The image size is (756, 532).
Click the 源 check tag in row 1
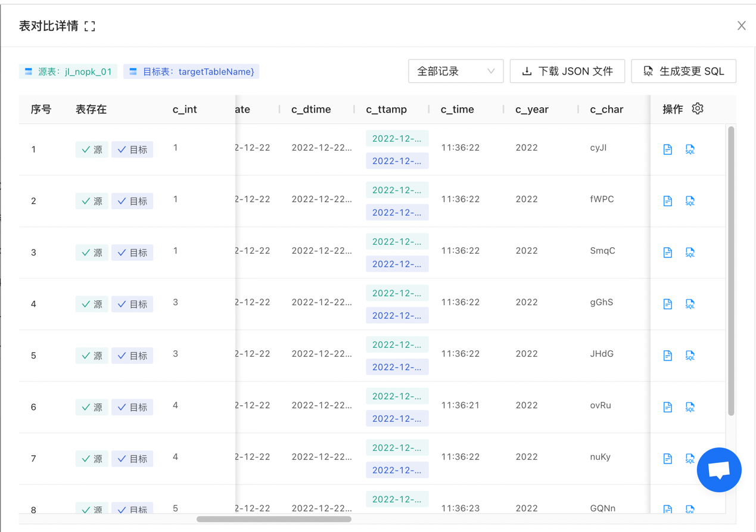pos(92,150)
